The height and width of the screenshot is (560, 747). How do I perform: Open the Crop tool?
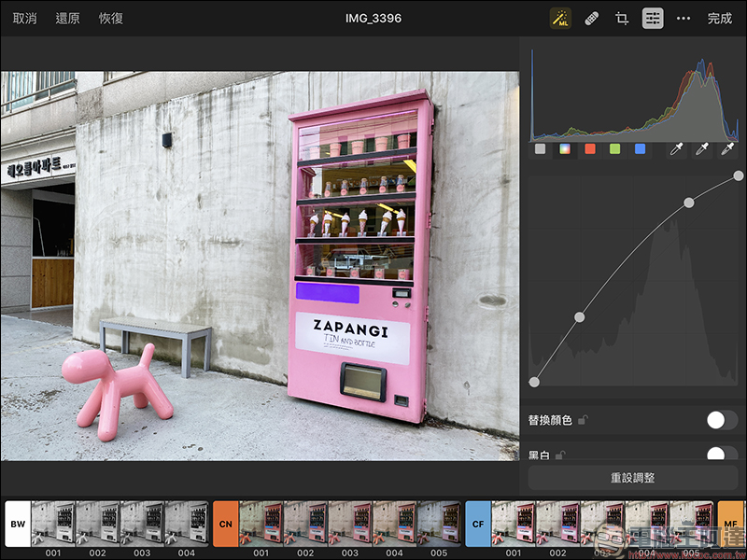click(x=622, y=18)
